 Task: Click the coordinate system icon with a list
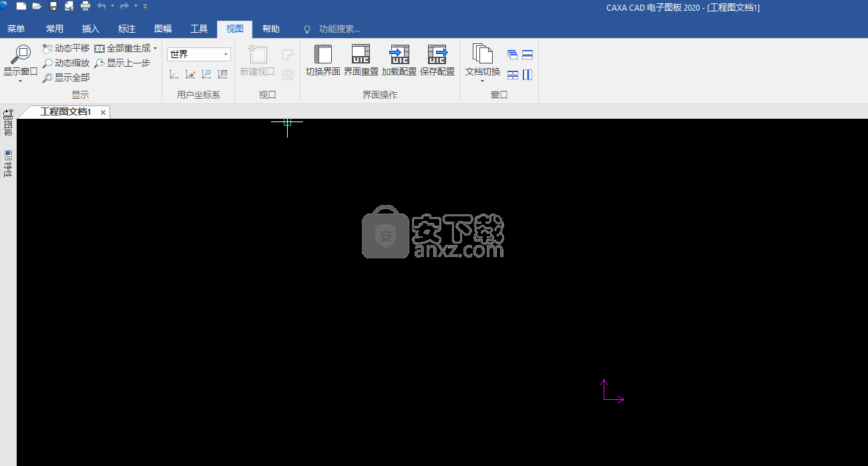click(222, 75)
